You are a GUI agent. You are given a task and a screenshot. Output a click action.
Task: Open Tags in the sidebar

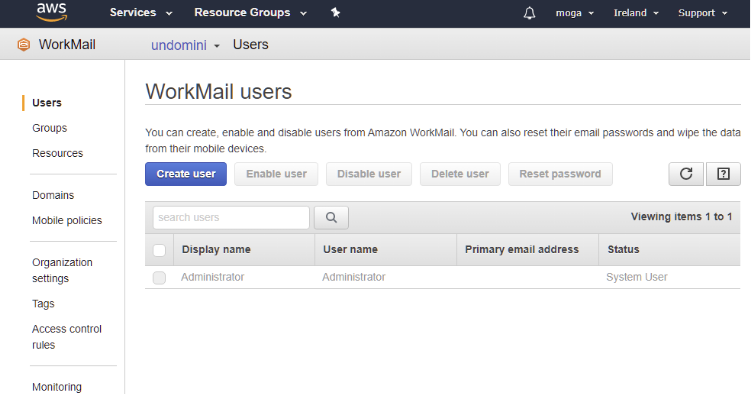[x=43, y=304]
